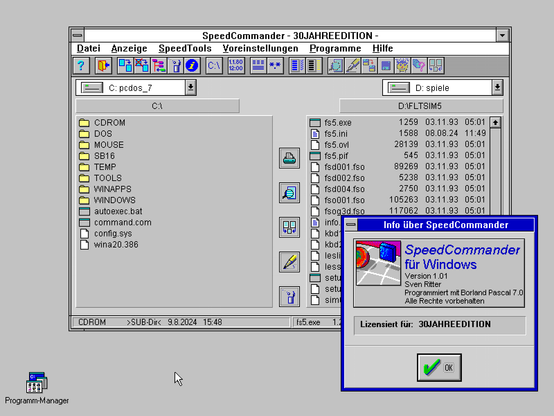Open the Programme menu
This screenshot has height=416, width=554.
[x=335, y=48]
